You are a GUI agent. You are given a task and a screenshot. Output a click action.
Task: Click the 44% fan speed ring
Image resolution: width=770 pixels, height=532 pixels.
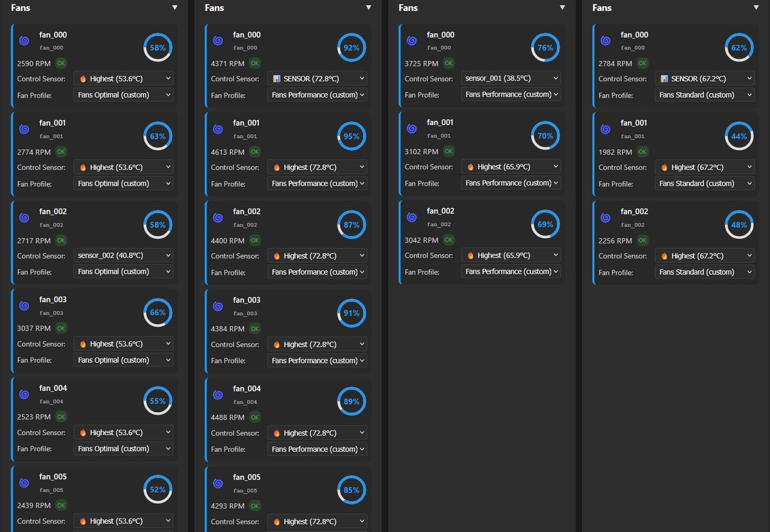739,136
